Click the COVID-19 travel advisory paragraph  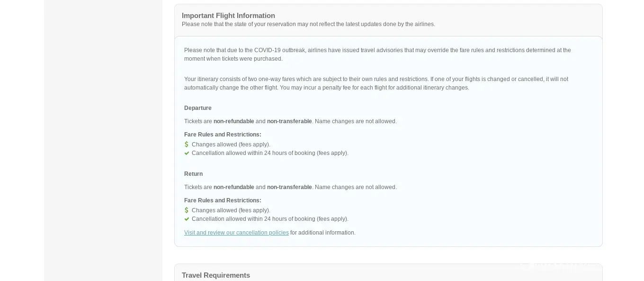377,54
